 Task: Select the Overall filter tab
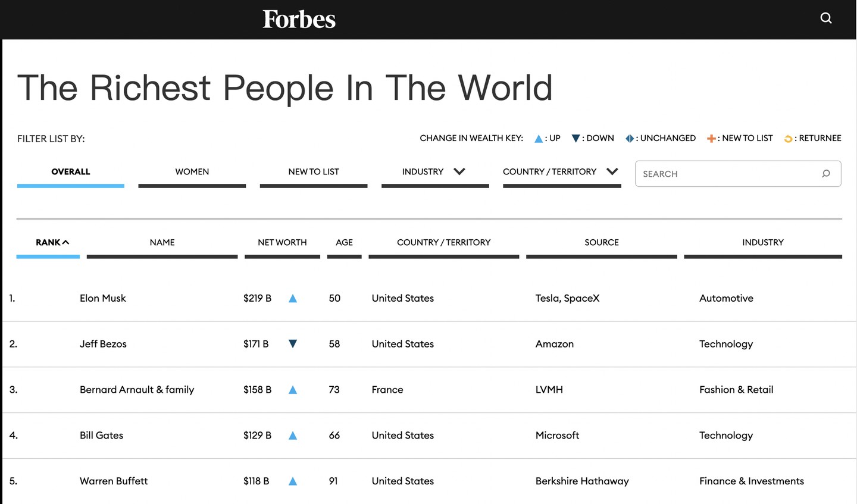click(x=71, y=172)
